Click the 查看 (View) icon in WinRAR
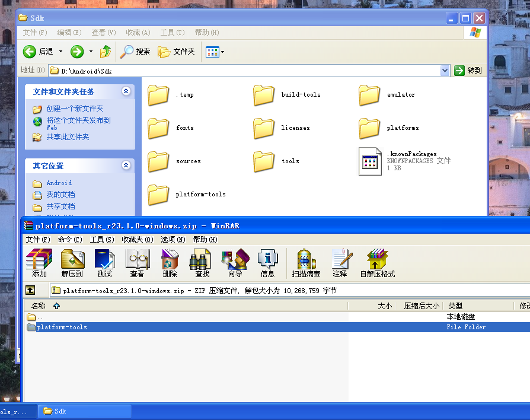Screen dimensions: 530x420 click(x=137, y=263)
